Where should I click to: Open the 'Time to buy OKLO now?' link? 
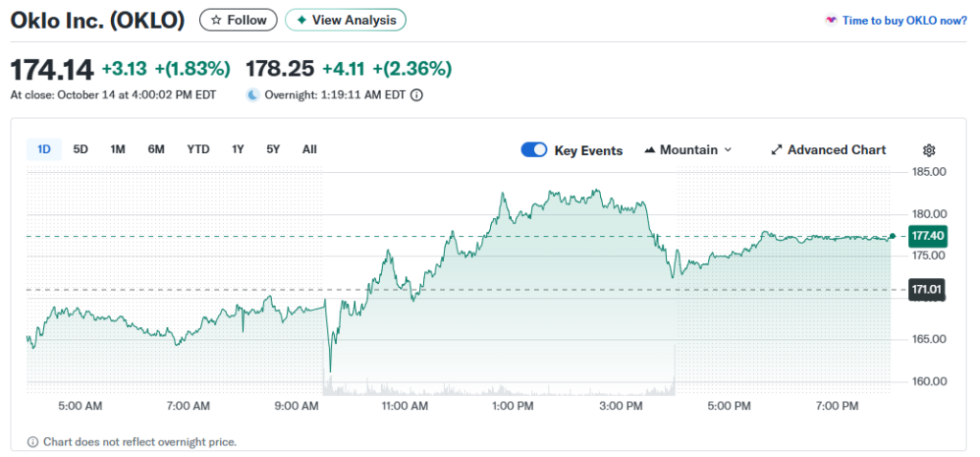coord(904,20)
